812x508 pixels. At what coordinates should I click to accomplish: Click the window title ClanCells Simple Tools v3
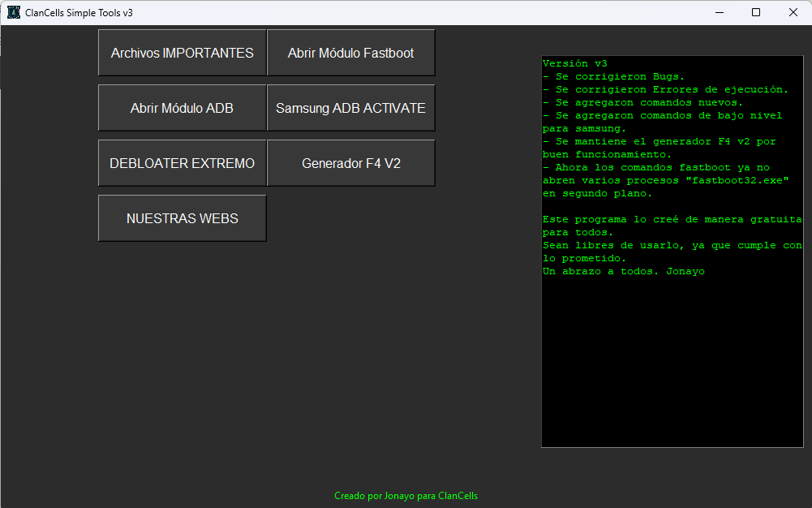[x=79, y=13]
